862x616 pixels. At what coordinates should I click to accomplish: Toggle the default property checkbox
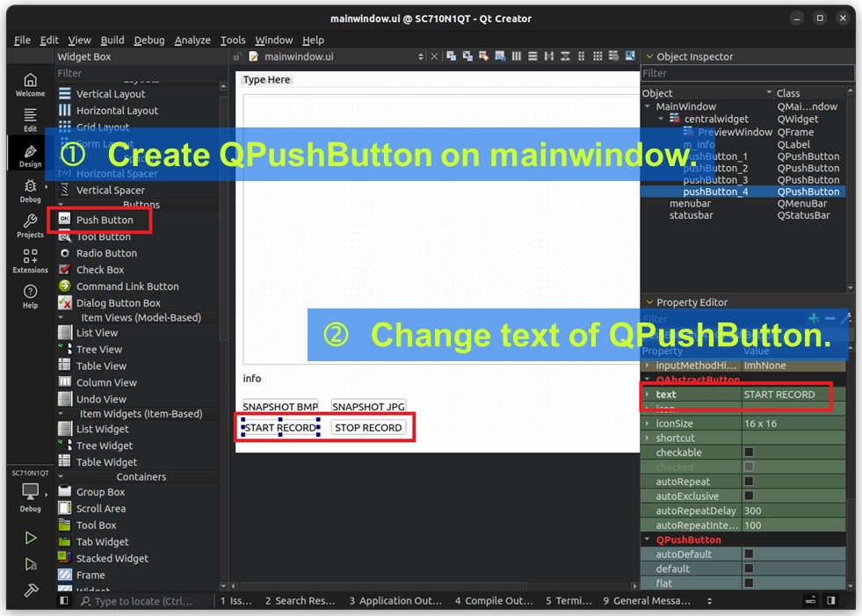749,569
